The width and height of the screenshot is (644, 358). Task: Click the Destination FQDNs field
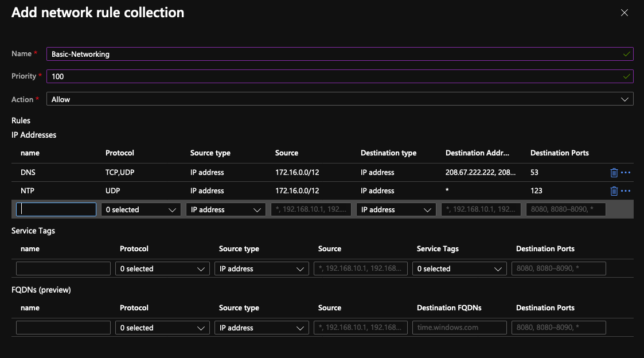click(x=459, y=328)
